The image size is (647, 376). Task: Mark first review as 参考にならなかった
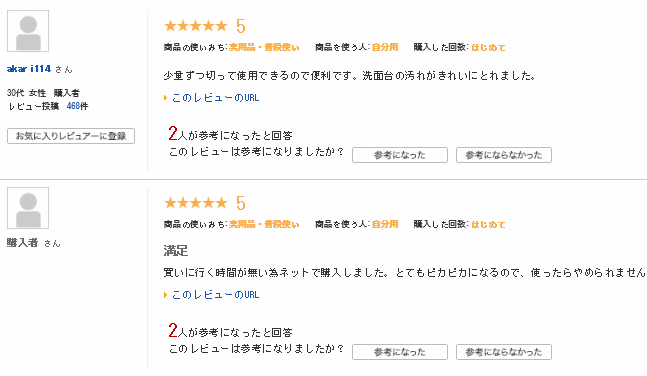click(504, 155)
